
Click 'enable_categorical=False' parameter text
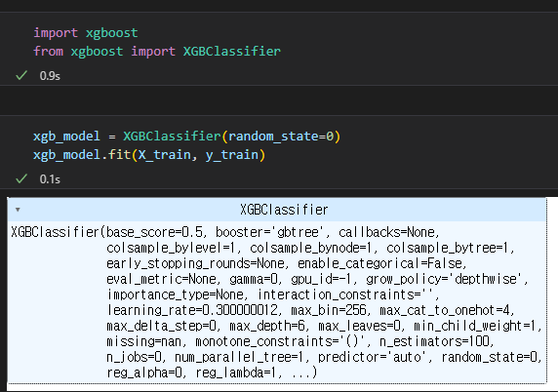tap(379, 263)
